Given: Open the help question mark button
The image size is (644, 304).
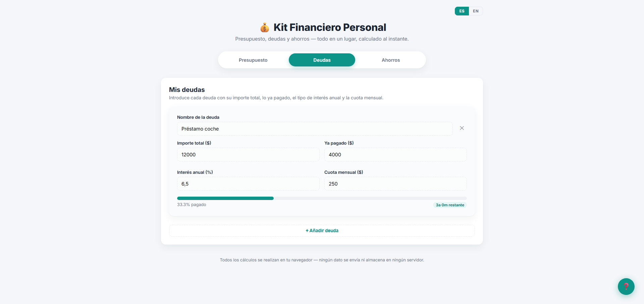Looking at the screenshot, I should coord(626,287).
